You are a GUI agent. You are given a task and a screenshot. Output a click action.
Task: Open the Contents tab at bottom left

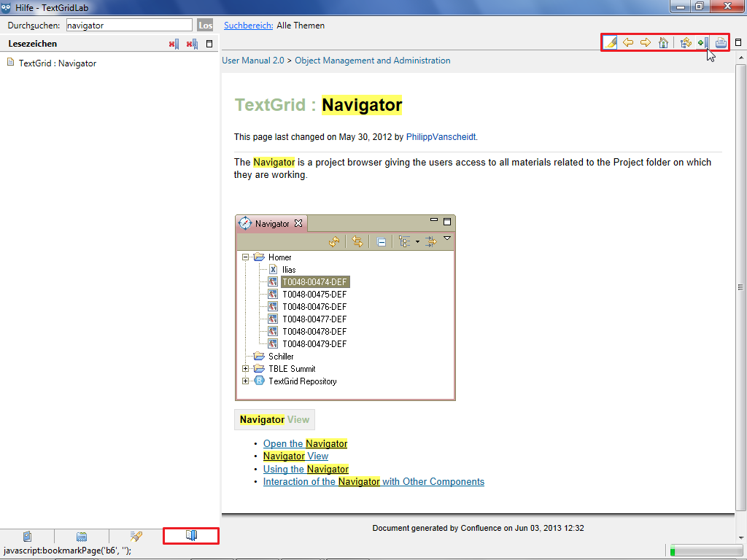[x=27, y=536]
